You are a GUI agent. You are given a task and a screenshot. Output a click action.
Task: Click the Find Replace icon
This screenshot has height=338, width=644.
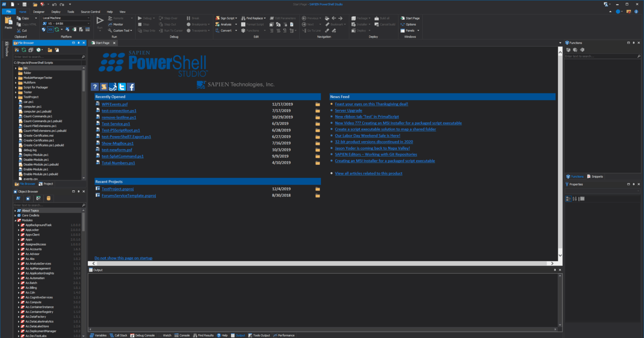click(x=243, y=18)
